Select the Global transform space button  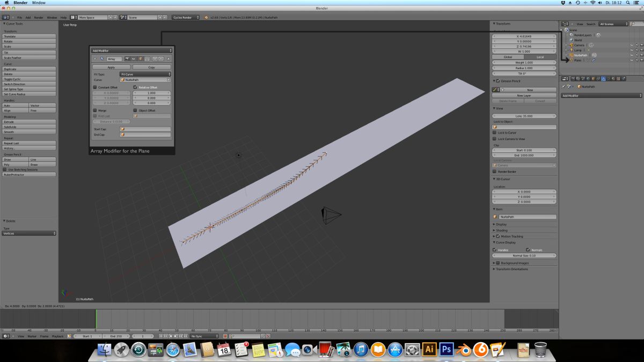coord(508,57)
